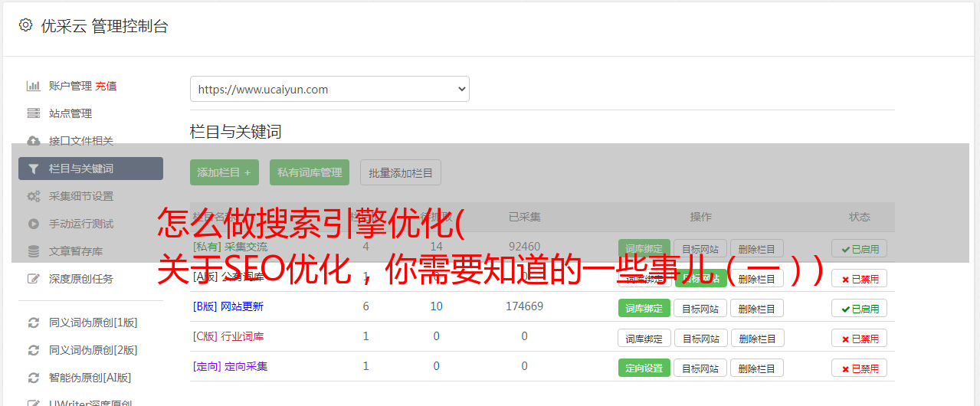This screenshot has width=980, height=406.
Task: Open 账户管理 via its bar chart icon
Action: (33, 86)
